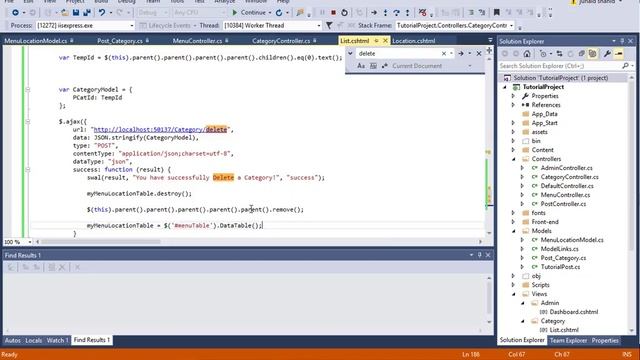Switch to MenuLocationModel.cs tab
This screenshot has width=640, height=360.
[x=36, y=41]
